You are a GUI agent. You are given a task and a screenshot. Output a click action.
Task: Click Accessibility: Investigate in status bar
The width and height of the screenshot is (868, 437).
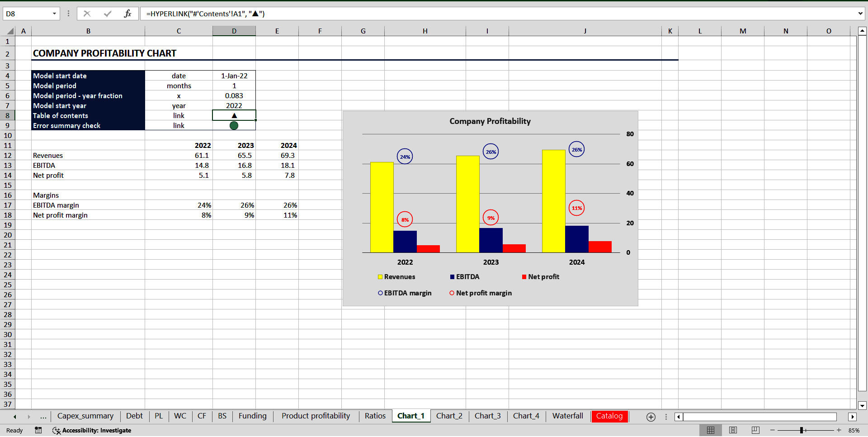coord(92,430)
